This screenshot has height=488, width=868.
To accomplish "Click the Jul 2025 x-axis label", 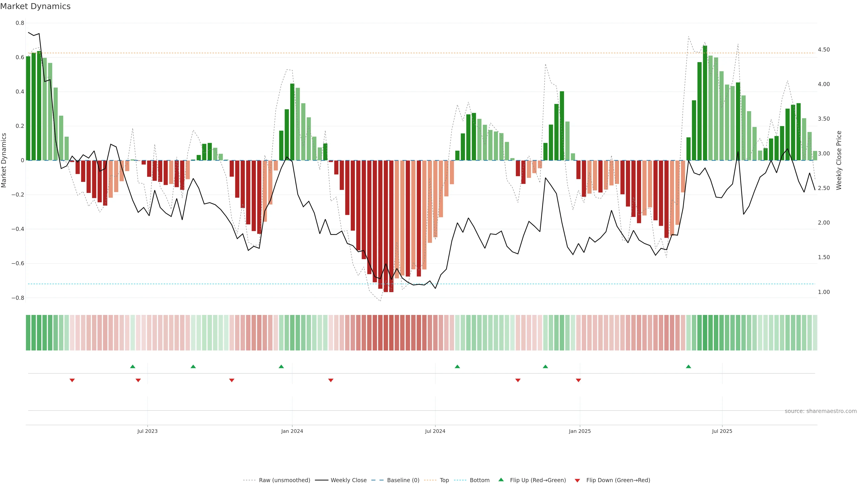I will coord(722,431).
